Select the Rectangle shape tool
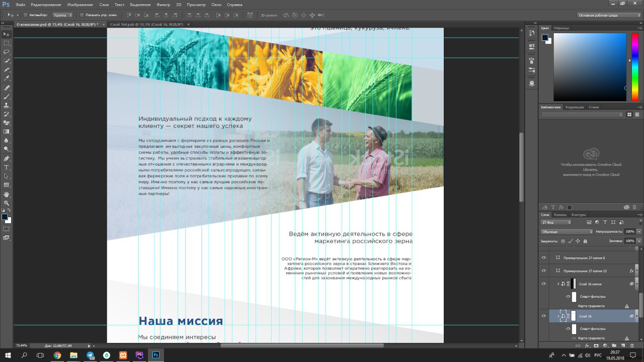 tap(7, 185)
